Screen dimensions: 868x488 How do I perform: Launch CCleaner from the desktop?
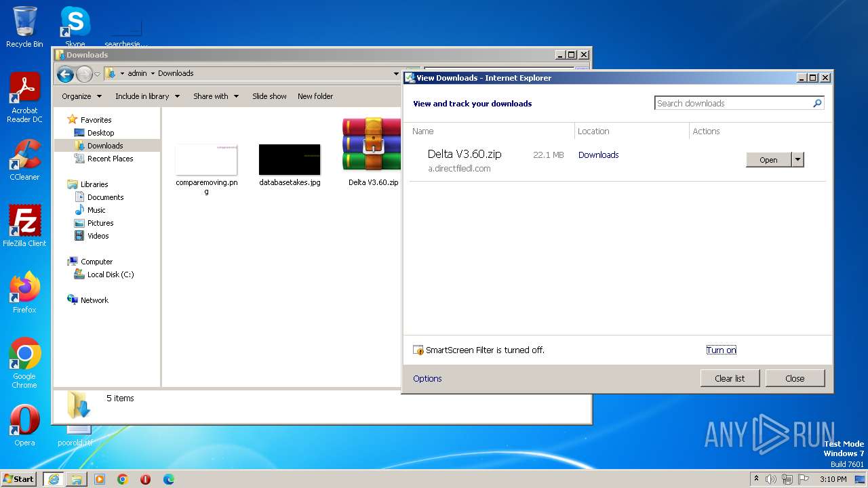[x=24, y=160]
